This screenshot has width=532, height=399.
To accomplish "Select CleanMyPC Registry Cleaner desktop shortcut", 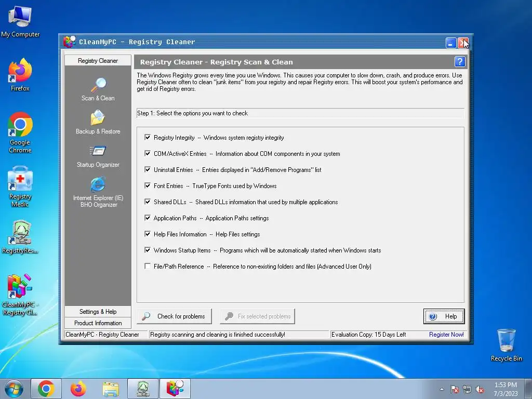I will 20,295.
